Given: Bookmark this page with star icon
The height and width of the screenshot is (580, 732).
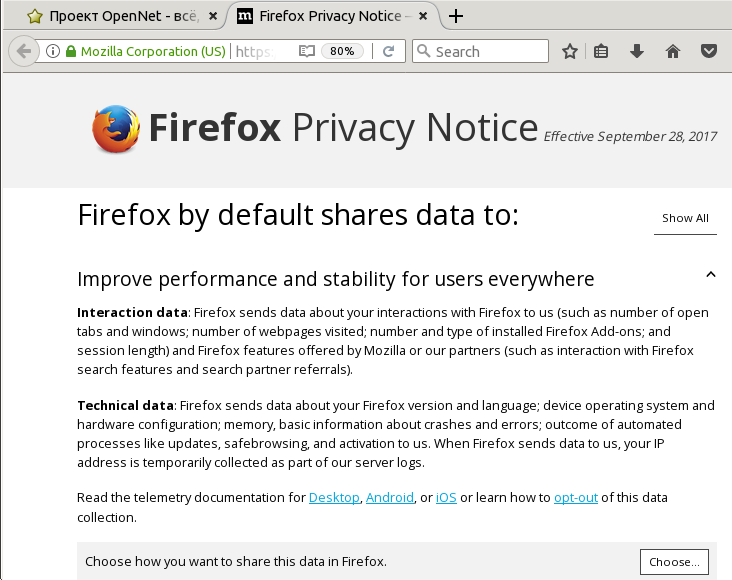Looking at the screenshot, I should 570,51.
